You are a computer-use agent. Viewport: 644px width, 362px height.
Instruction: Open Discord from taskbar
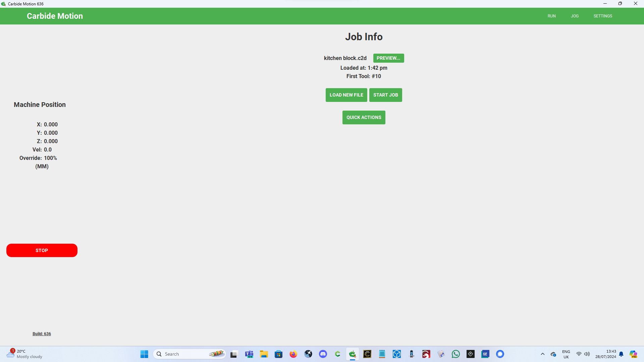[x=323, y=354]
